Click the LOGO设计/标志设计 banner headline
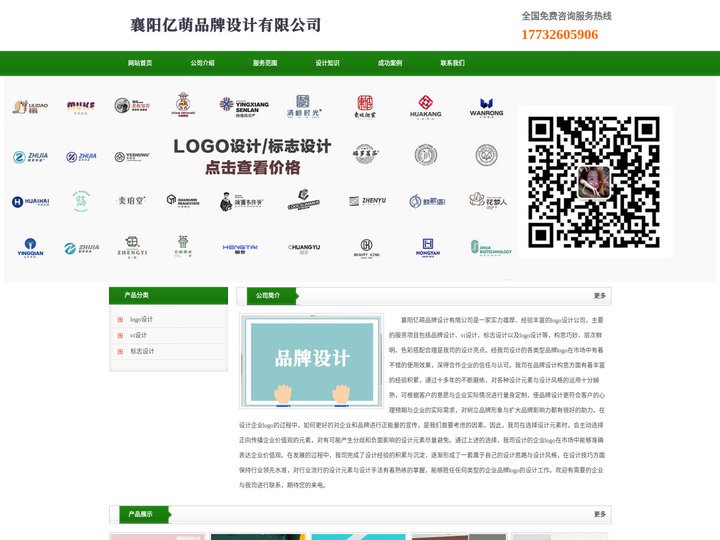The width and height of the screenshot is (720, 540). [252, 146]
